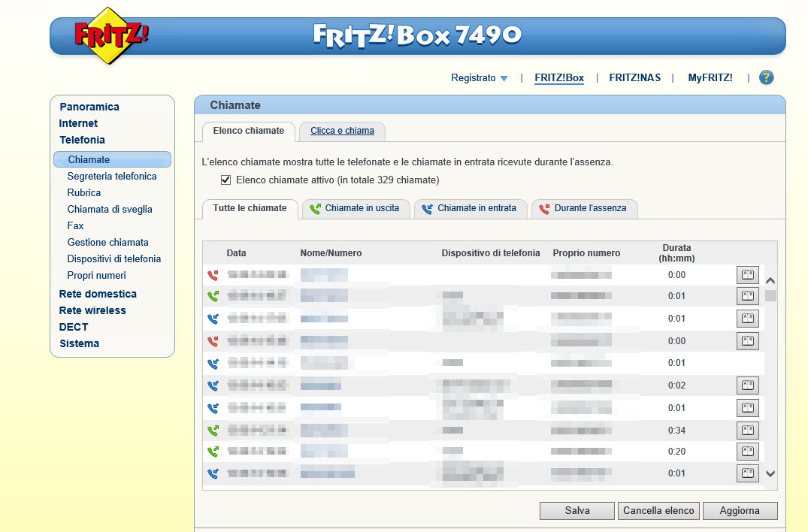Screen dimensions: 808x532
Task: Expand the Registrato dropdown
Action: (x=480, y=77)
